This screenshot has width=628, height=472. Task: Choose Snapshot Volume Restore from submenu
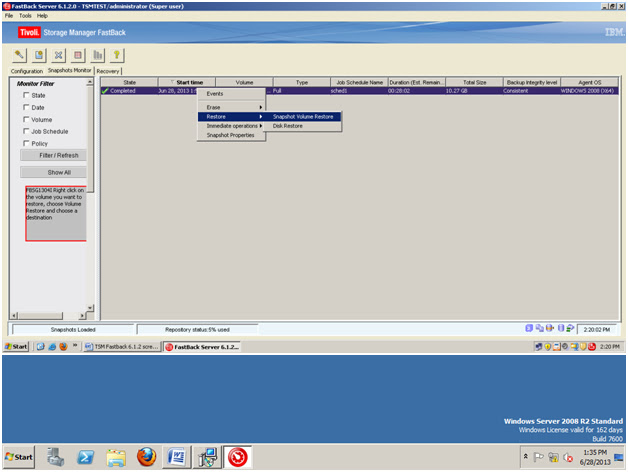pos(302,117)
